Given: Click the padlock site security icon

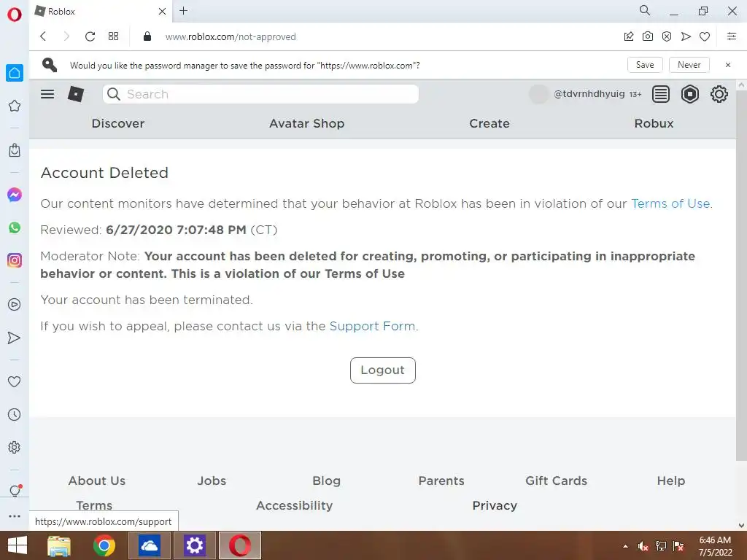Looking at the screenshot, I should coord(147,36).
